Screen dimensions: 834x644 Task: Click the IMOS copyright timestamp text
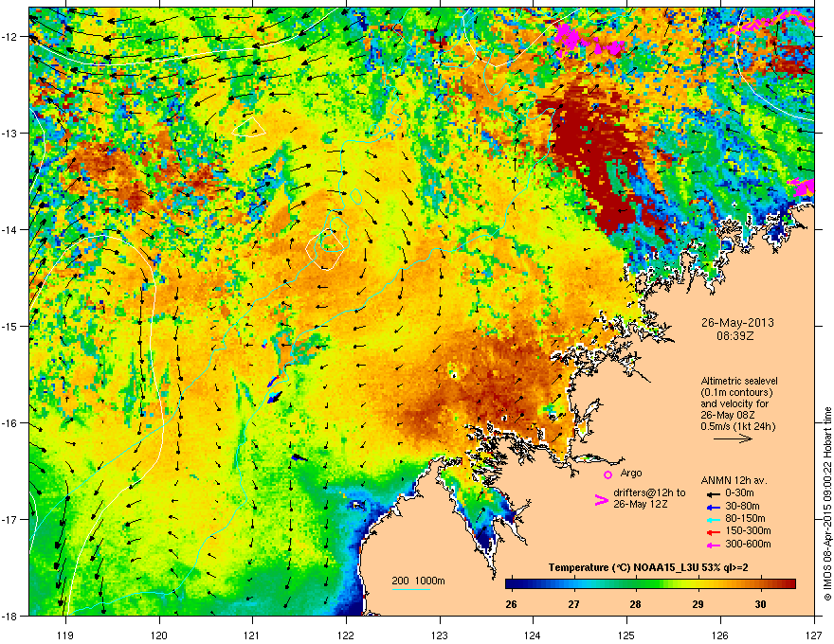point(827,504)
